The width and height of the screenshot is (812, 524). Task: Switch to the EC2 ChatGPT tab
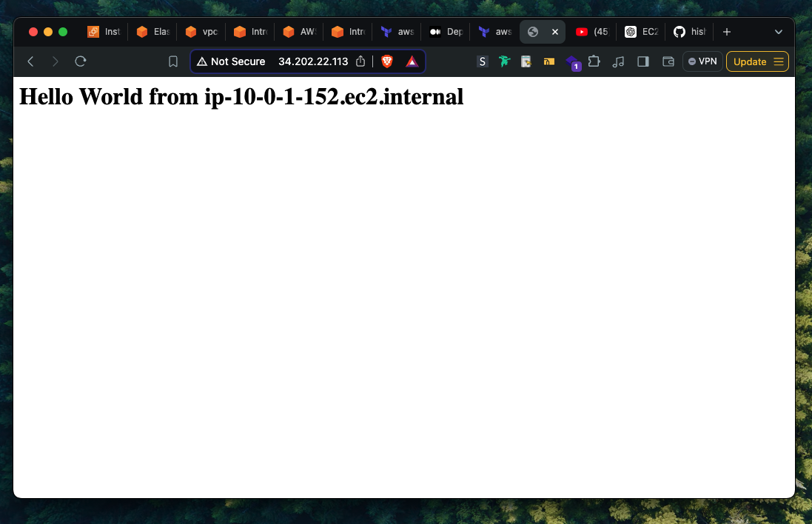coord(642,32)
